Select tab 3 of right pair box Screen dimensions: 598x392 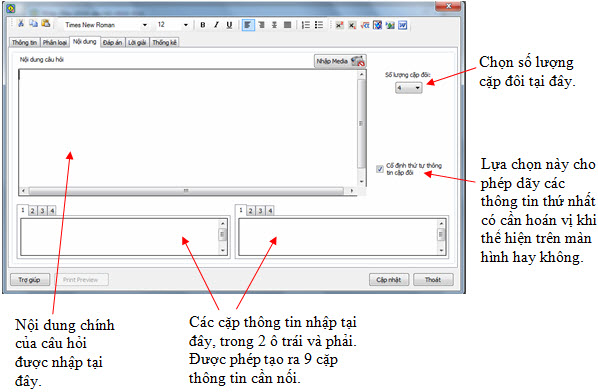260,210
